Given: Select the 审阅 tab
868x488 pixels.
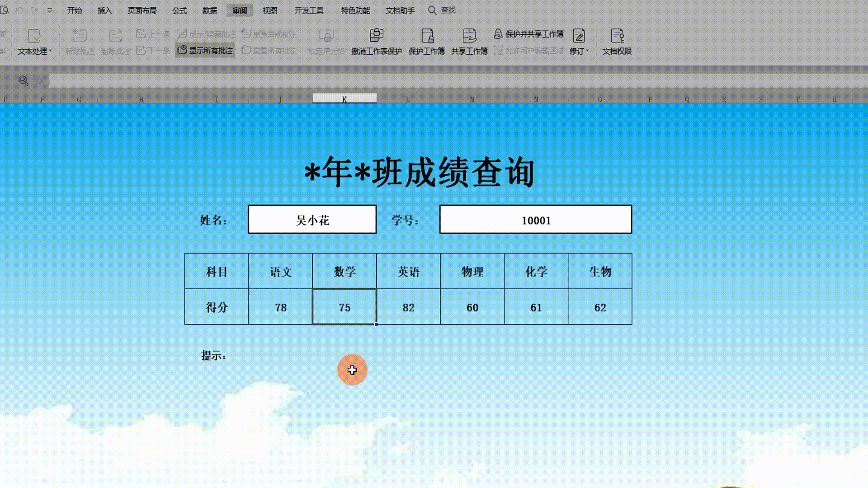Looking at the screenshot, I should [x=240, y=10].
